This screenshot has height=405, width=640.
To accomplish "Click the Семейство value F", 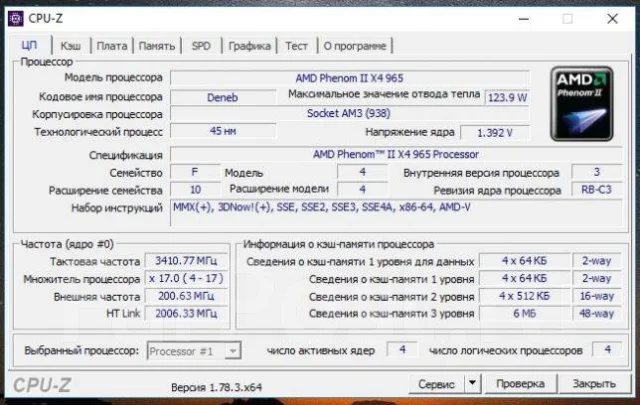I will click(x=195, y=172).
